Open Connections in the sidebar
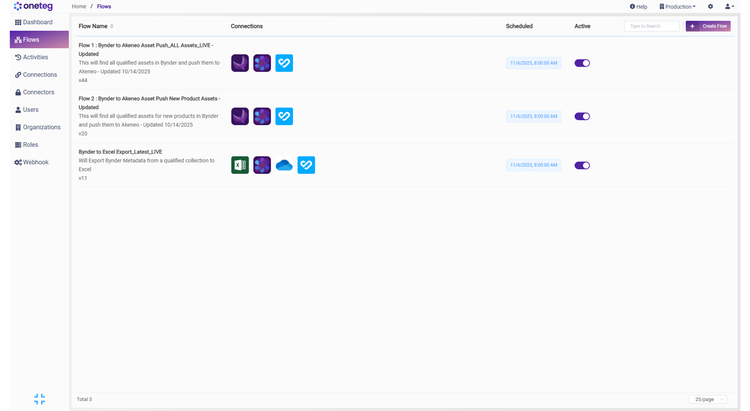Viewport: 750px width, 411px height. click(36, 75)
